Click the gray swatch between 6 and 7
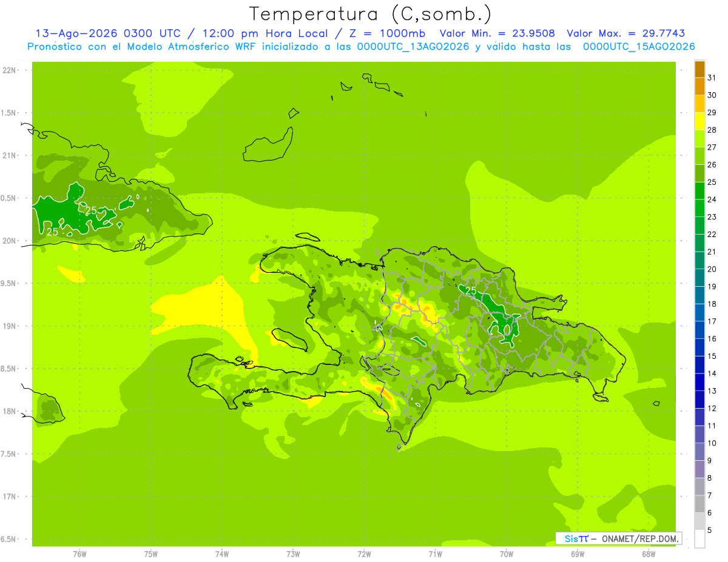This screenshot has width=728, height=562. pyautogui.click(x=699, y=504)
